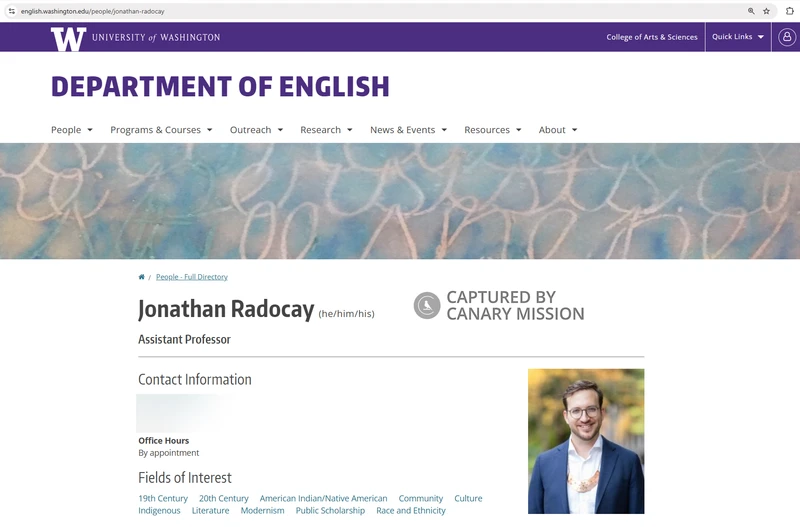The height and width of the screenshot is (527, 800).
Task: Open College of Arts & Sciences link
Action: click(x=652, y=37)
